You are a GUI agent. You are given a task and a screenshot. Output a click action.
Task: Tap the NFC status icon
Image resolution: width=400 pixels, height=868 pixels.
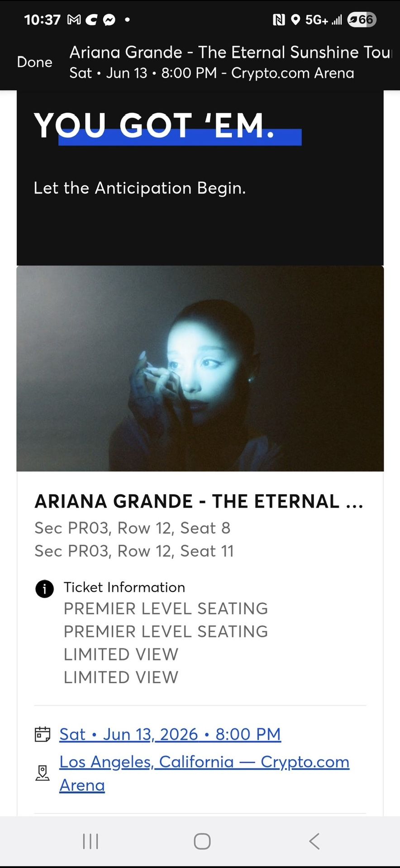tap(279, 19)
